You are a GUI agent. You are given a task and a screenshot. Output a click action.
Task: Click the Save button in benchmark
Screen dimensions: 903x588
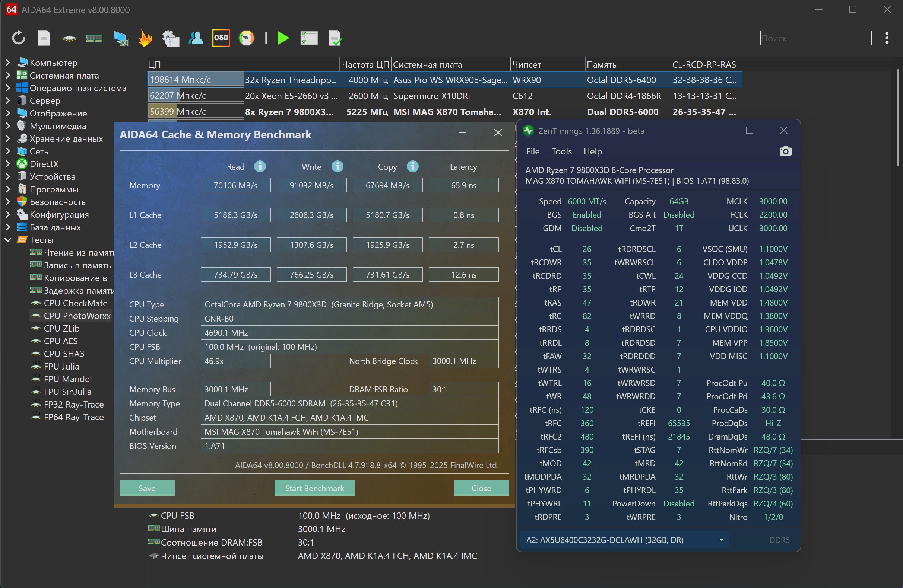pyautogui.click(x=147, y=488)
